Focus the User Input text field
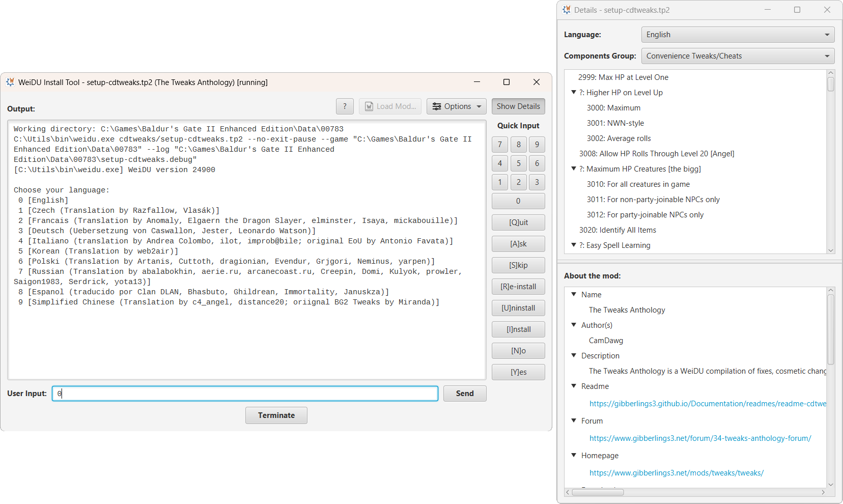Image resolution: width=843 pixels, height=504 pixels. click(x=245, y=394)
